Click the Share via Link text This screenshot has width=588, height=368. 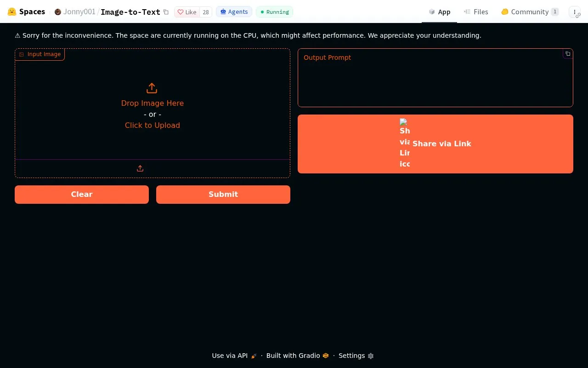tap(442, 144)
